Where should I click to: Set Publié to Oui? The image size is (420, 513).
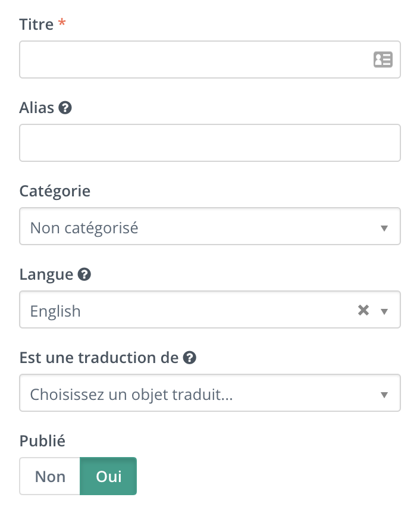(108, 476)
